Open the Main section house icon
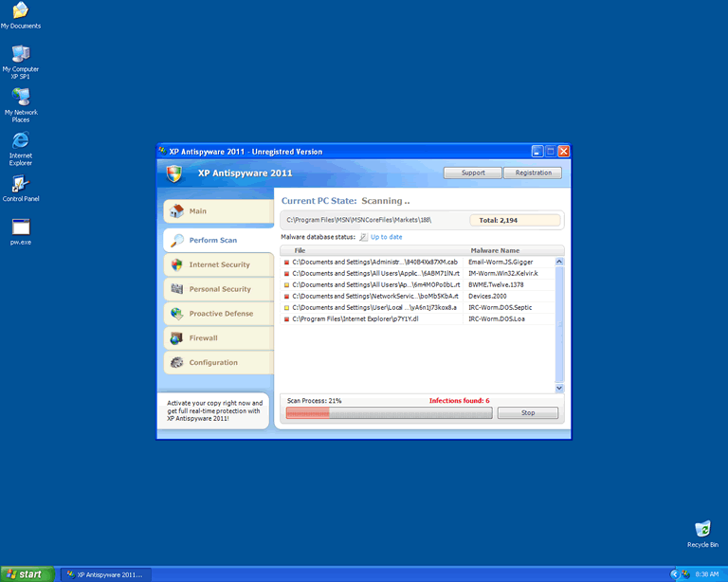 pyautogui.click(x=175, y=211)
